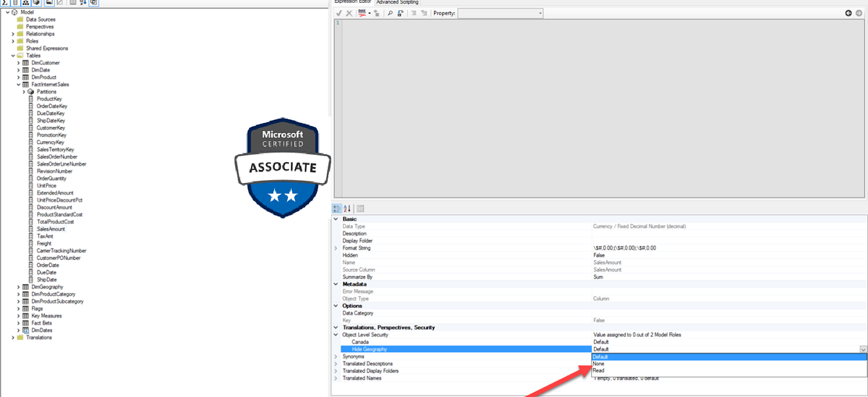Click the Property Pages icon in property grid
Viewport: 868px width, 397px height.
point(360,208)
